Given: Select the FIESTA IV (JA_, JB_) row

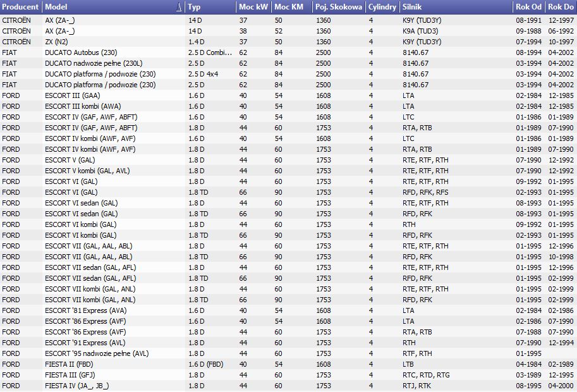Looking at the screenshot, I should tap(288, 386).
